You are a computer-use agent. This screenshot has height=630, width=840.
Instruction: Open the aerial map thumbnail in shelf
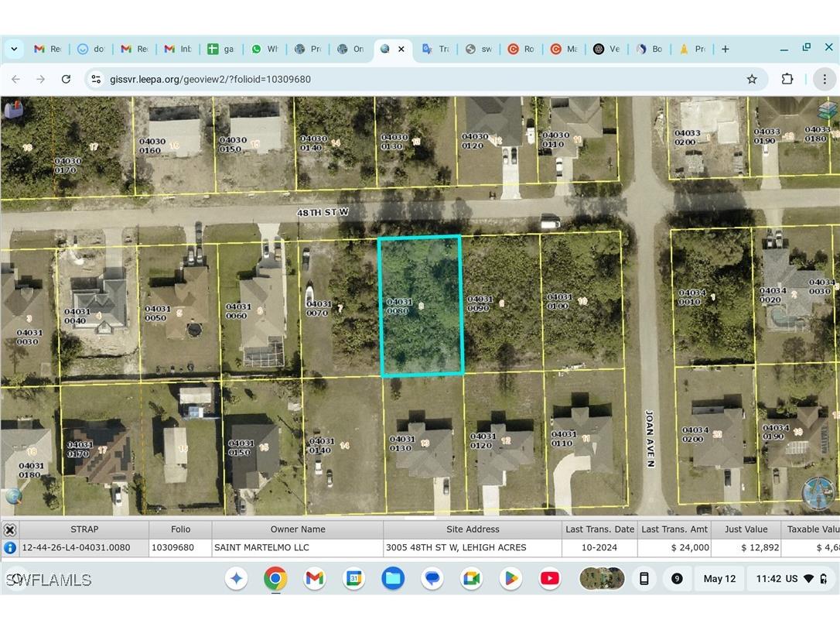602,578
